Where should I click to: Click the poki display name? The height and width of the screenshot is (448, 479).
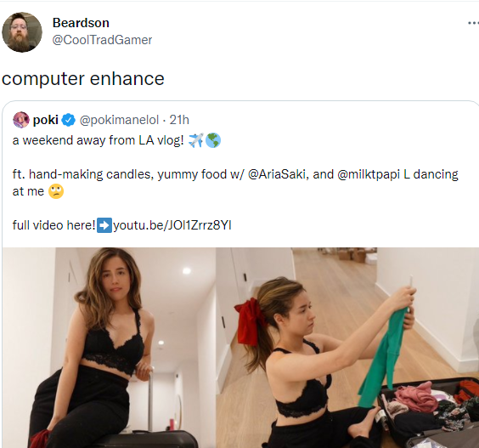pos(46,120)
